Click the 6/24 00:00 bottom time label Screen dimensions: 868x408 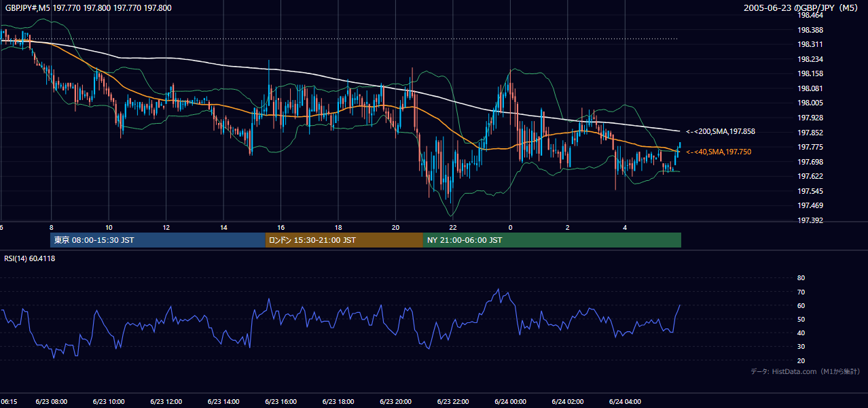(511, 402)
